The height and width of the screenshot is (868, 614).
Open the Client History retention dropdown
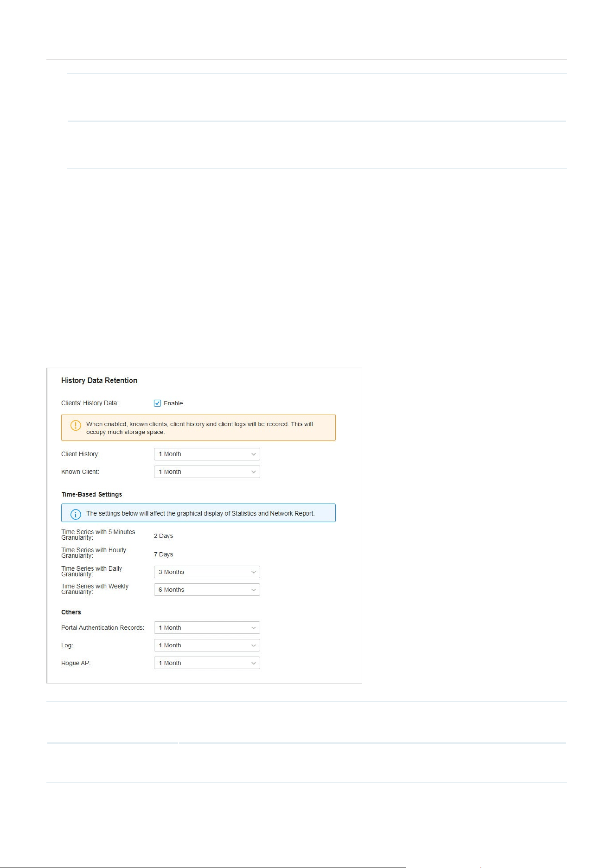(207, 454)
